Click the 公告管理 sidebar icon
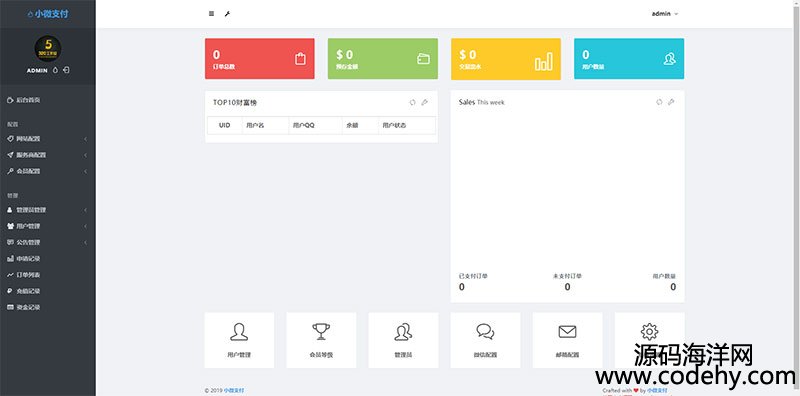The width and height of the screenshot is (800, 396). click(x=10, y=242)
